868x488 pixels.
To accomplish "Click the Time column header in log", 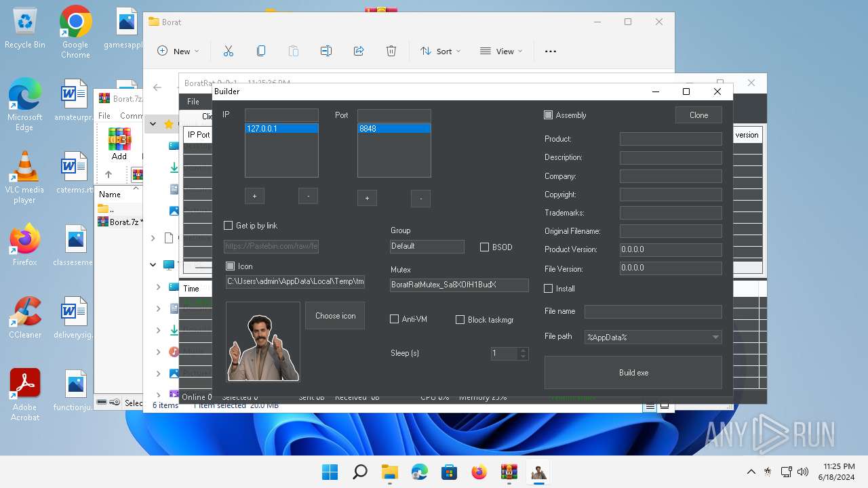I will [191, 288].
